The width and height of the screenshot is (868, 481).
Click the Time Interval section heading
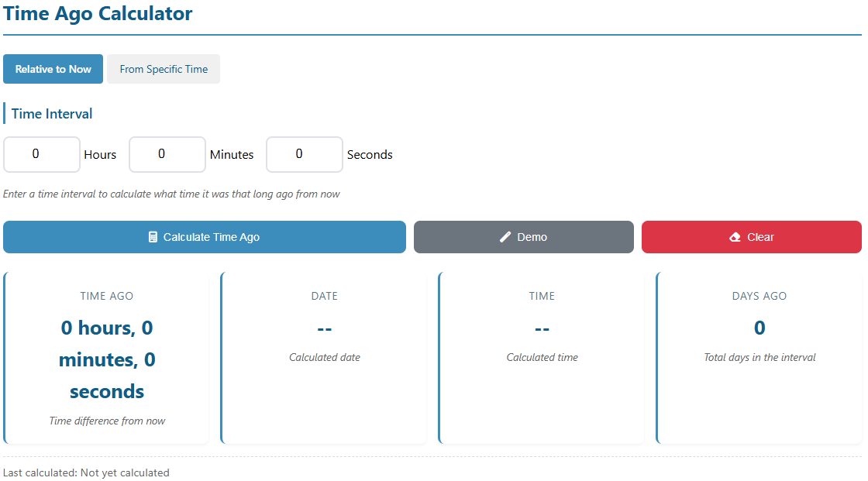pyautogui.click(x=52, y=114)
